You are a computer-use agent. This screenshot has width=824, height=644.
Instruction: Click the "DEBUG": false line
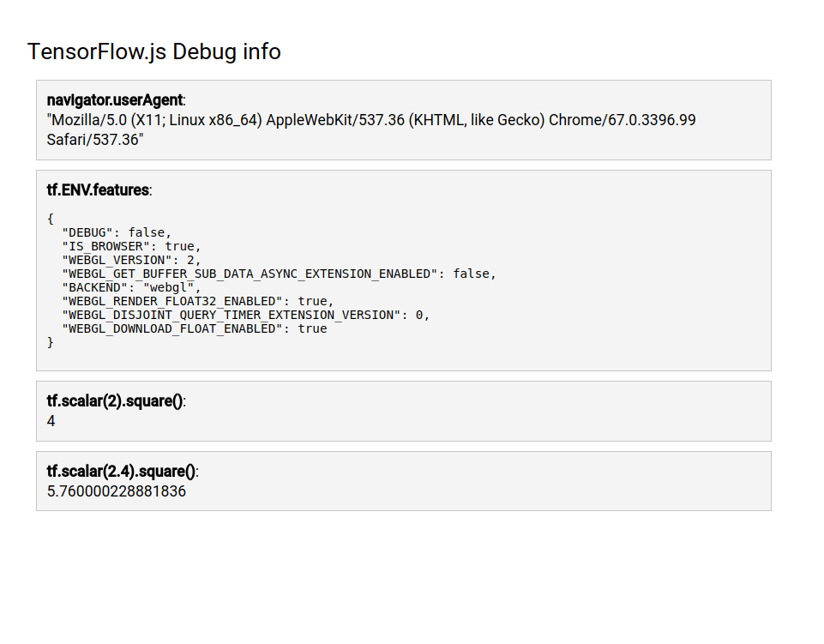click(117, 232)
